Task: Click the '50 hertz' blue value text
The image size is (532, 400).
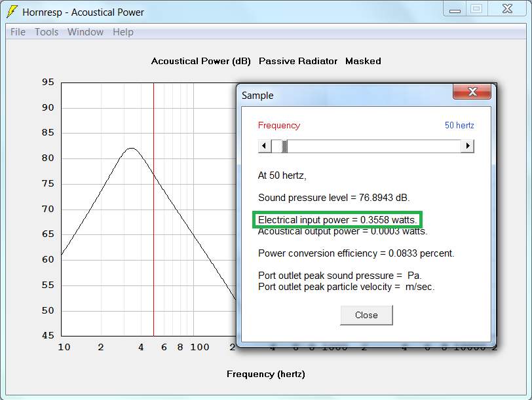Action: [459, 126]
